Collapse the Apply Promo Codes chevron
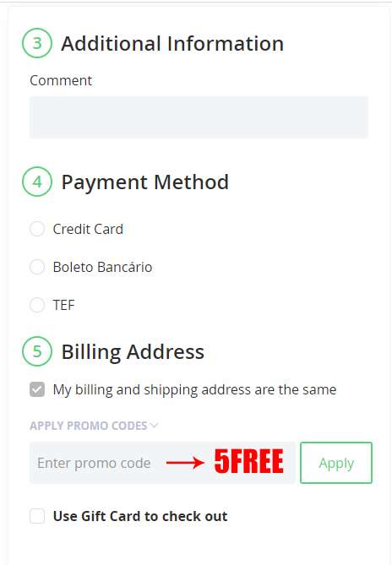 tap(155, 425)
